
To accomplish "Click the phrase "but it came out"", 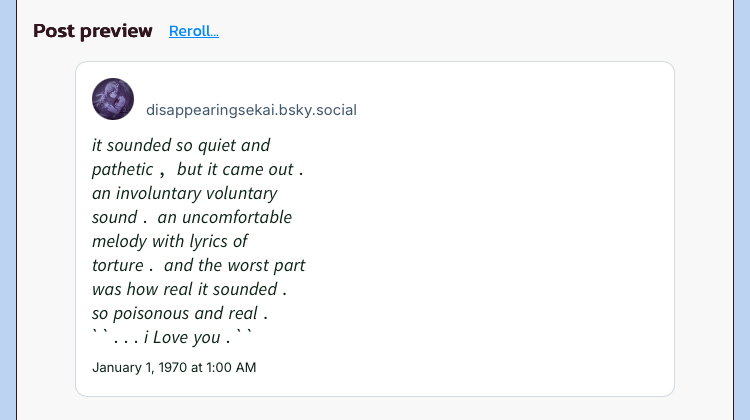I will [235, 169].
